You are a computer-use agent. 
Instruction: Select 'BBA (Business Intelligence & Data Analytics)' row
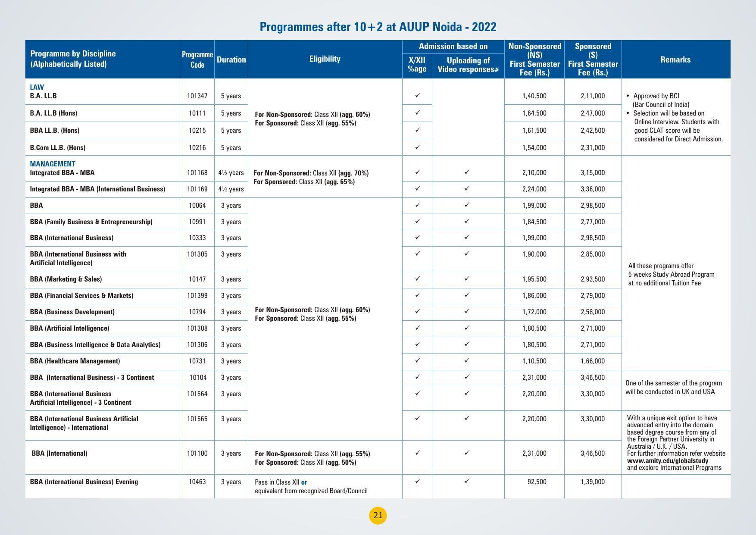coord(95,344)
